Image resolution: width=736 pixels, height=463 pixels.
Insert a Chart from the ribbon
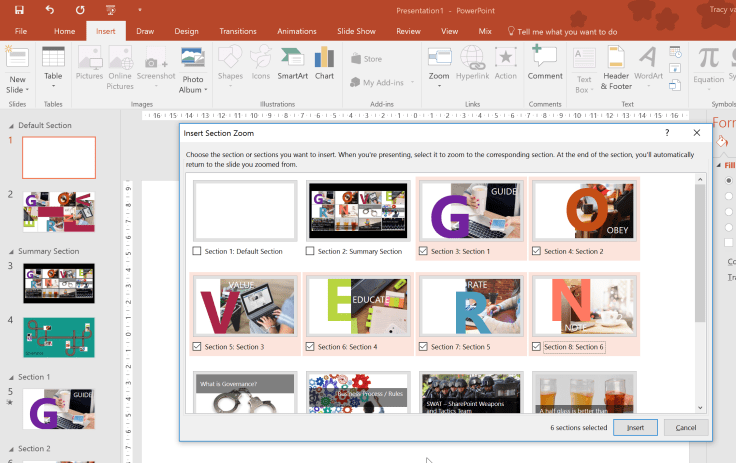tap(324, 62)
